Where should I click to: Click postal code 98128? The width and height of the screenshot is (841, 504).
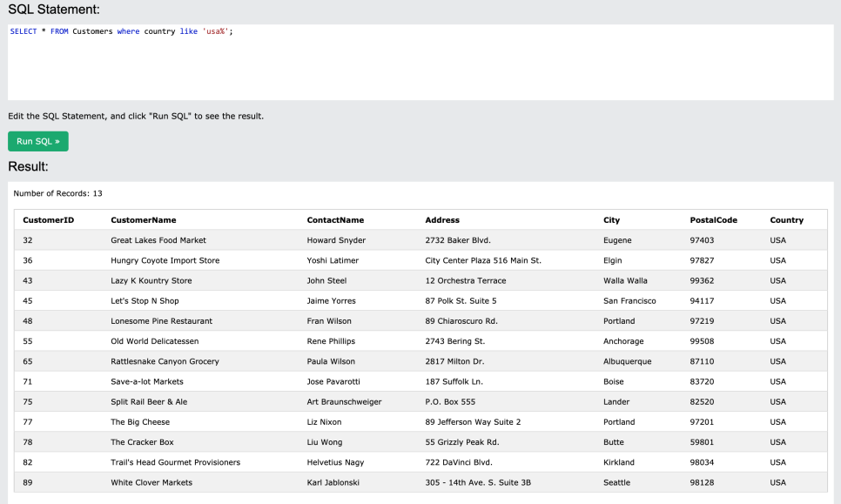point(702,482)
